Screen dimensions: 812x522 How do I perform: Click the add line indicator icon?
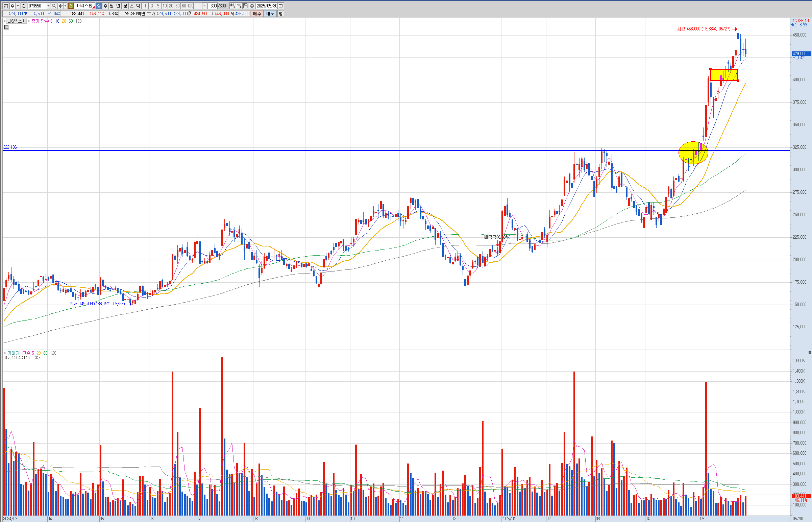coord(239,6)
